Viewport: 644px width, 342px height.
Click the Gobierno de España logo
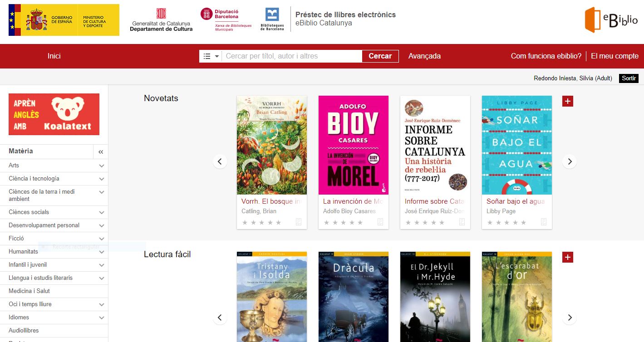64,20
